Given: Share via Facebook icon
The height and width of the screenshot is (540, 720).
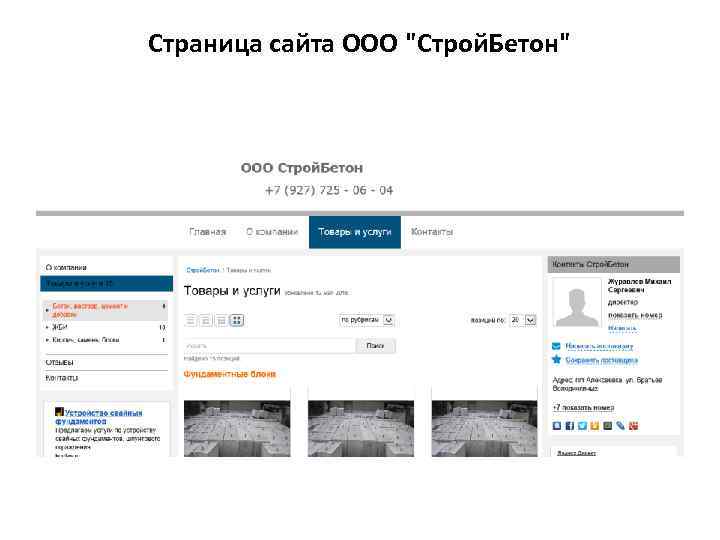Looking at the screenshot, I should click(569, 426).
